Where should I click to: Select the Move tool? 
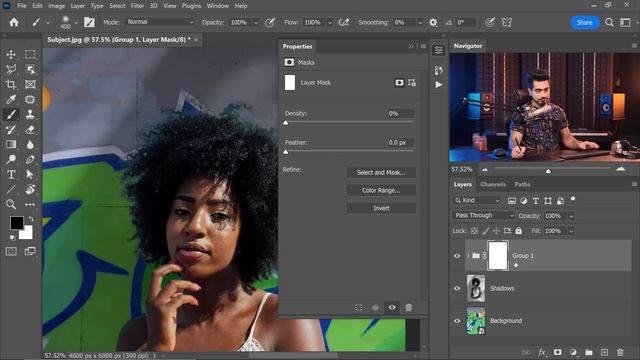point(11,54)
